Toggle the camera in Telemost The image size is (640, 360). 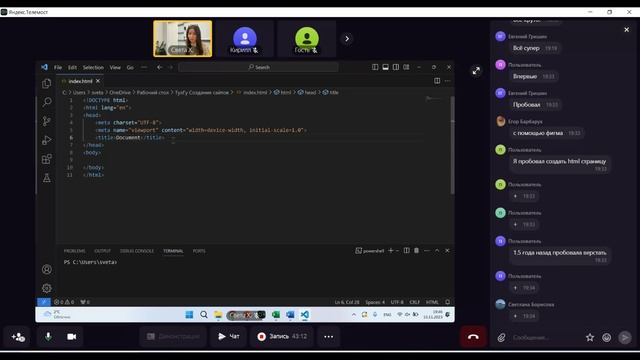pyautogui.click(x=71, y=336)
